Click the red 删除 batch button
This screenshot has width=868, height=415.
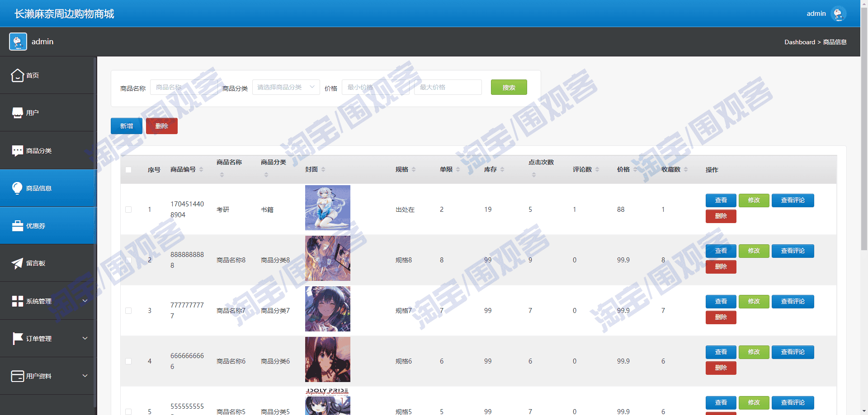[x=162, y=126]
